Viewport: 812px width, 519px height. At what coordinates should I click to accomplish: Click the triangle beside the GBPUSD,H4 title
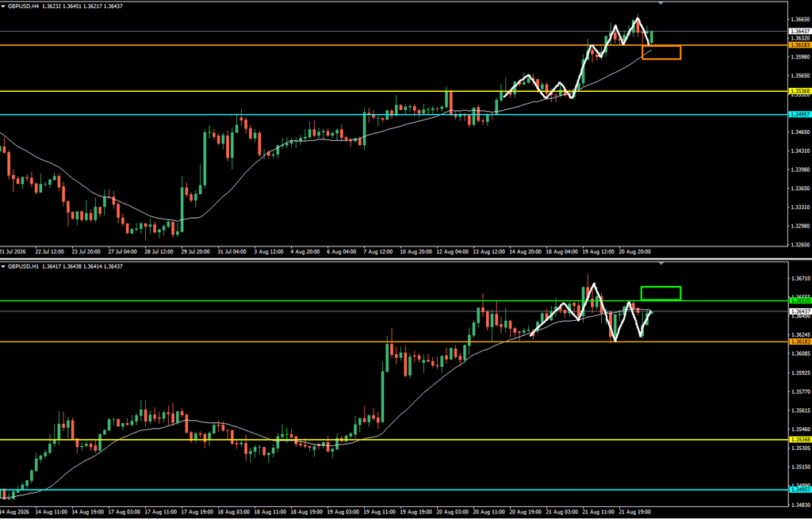4,6
